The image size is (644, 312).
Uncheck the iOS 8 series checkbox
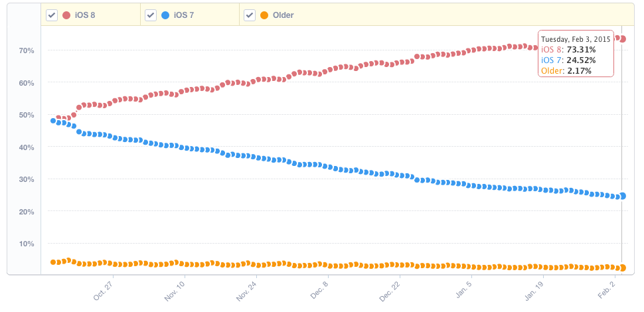coord(51,15)
